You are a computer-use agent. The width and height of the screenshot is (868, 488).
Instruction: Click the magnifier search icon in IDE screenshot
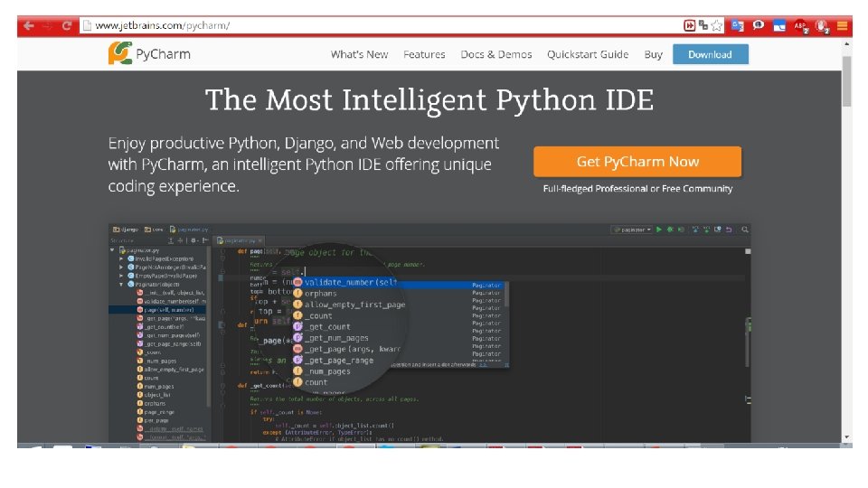coord(745,230)
